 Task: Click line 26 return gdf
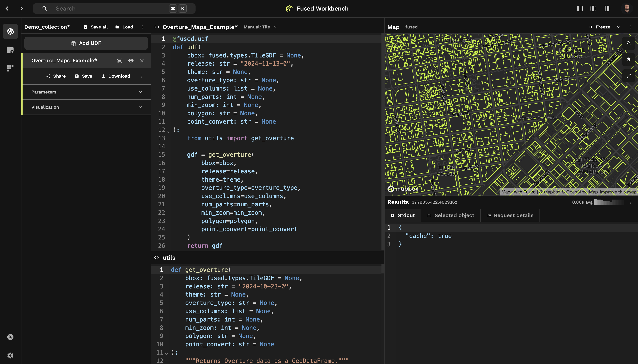click(x=205, y=246)
